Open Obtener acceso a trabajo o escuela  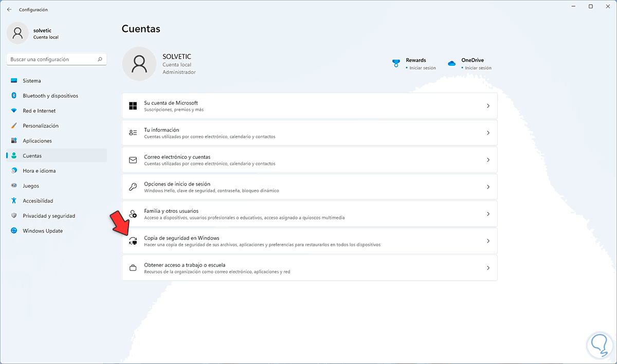[310, 268]
